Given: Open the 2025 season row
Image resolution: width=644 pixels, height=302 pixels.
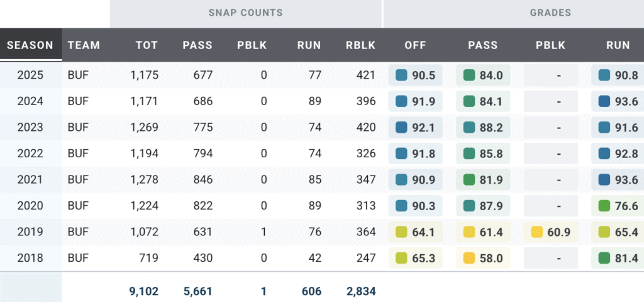Looking at the screenshot, I should click(x=30, y=75).
